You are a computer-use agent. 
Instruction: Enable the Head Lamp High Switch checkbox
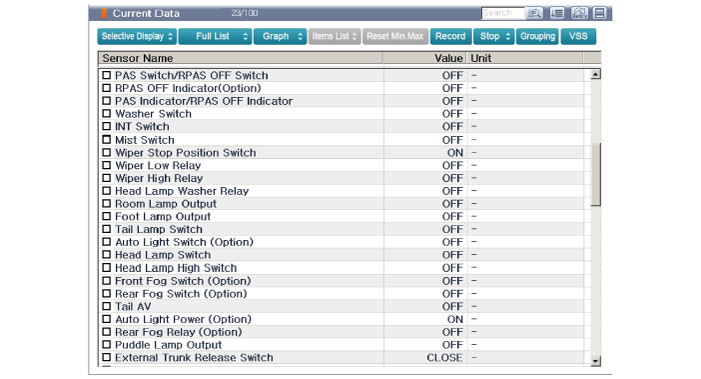tap(106, 268)
